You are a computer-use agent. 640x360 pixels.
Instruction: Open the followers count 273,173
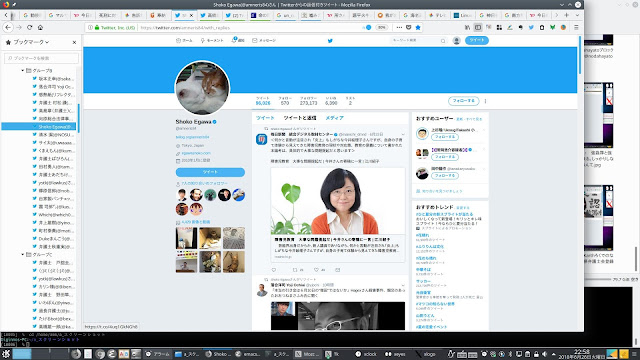point(308,103)
